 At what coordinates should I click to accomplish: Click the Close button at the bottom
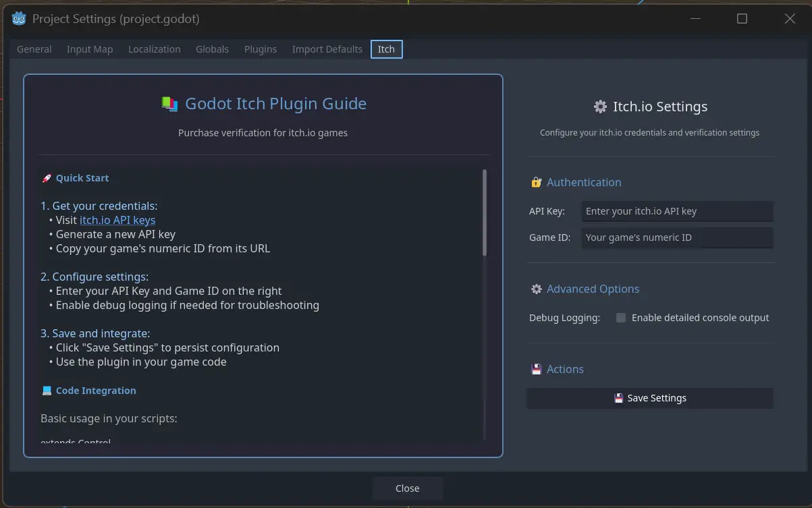408,488
